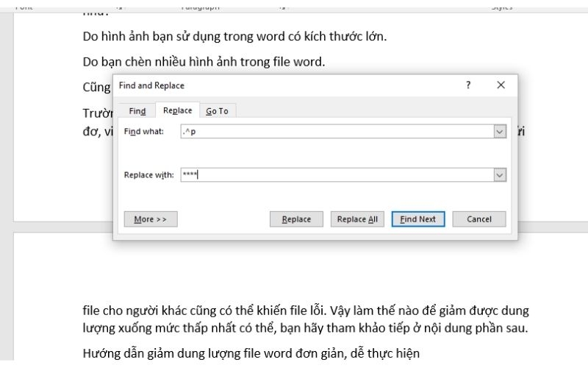The height and width of the screenshot is (368, 588).
Task: Click line "Do bạn chèn nhiều hình ảnh"
Action: click(204, 62)
